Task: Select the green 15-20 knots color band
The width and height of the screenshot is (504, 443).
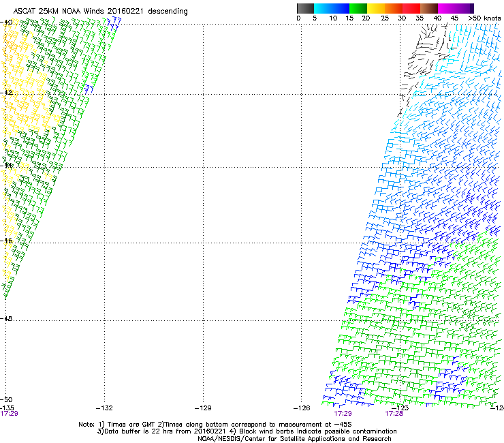Action: click(x=358, y=8)
